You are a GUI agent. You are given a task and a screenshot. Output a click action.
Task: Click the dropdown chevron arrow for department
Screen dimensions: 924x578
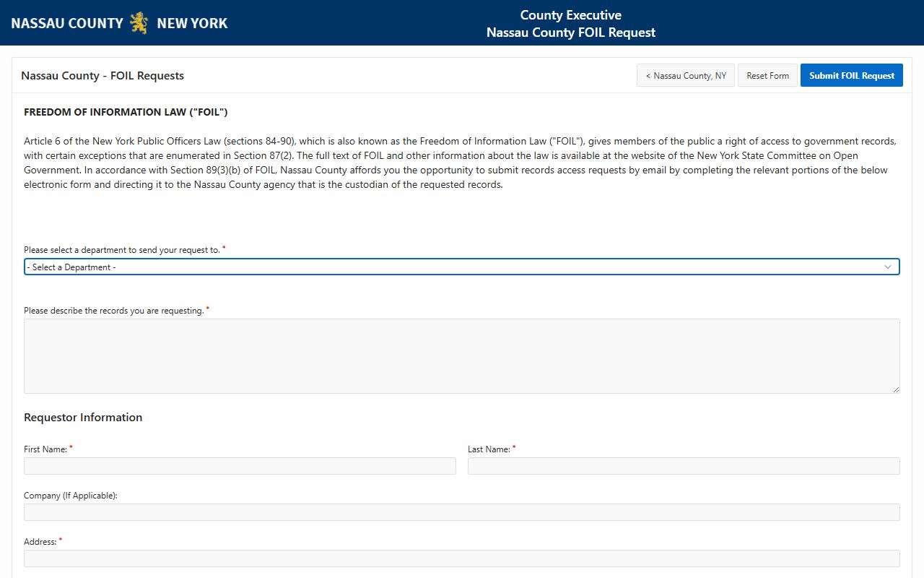click(x=888, y=267)
